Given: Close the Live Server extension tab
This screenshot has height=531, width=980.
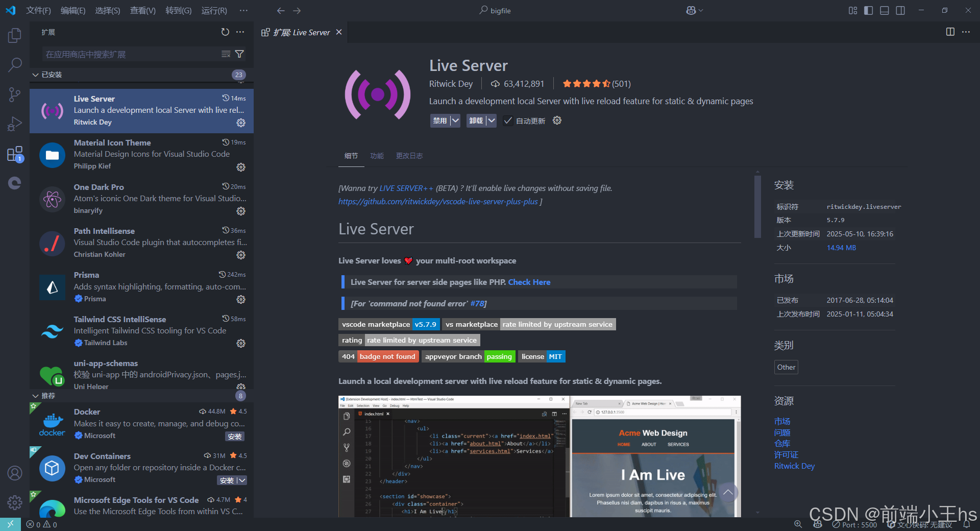Looking at the screenshot, I should pyautogui.click(x=339, y=32).
